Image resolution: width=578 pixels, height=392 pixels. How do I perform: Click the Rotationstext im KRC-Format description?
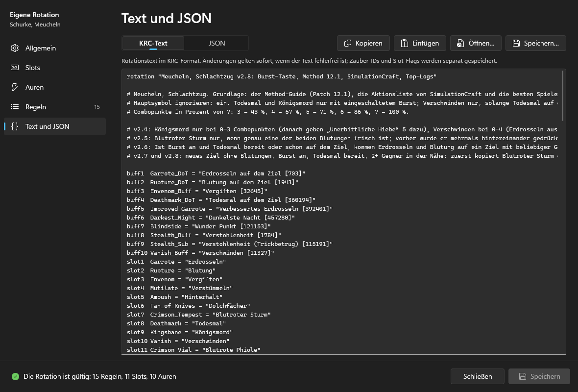coord(309,60)
